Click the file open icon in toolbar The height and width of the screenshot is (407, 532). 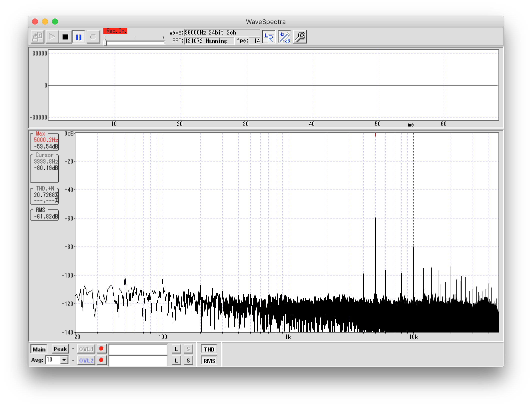pyautogui.click(x=38, y=37)
